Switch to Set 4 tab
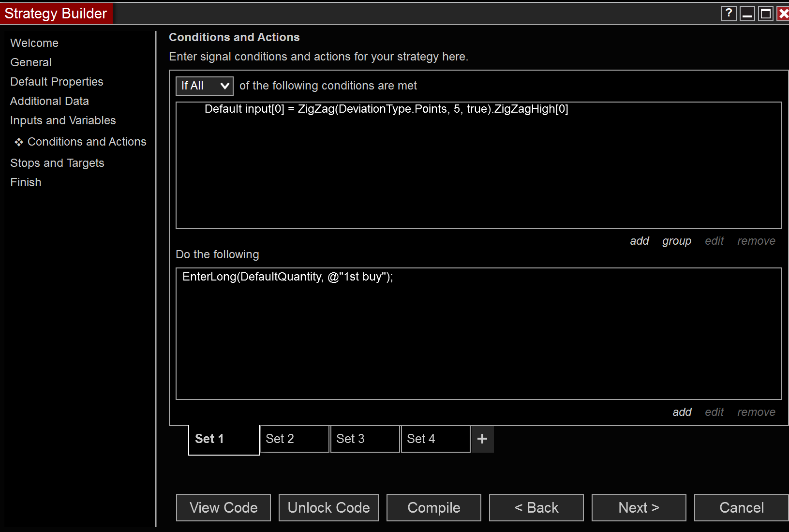 [x=436, y=439]
